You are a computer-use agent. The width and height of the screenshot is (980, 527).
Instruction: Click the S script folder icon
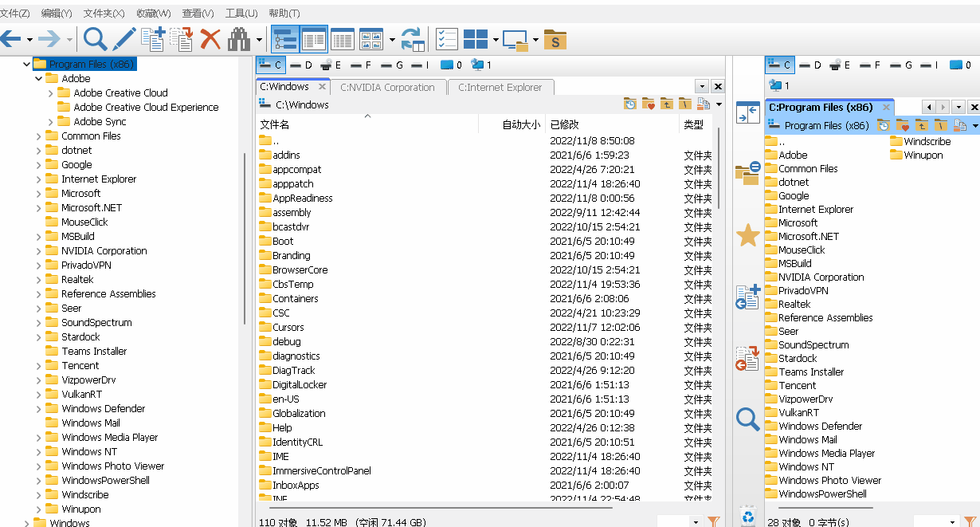[x=555, y=38]
